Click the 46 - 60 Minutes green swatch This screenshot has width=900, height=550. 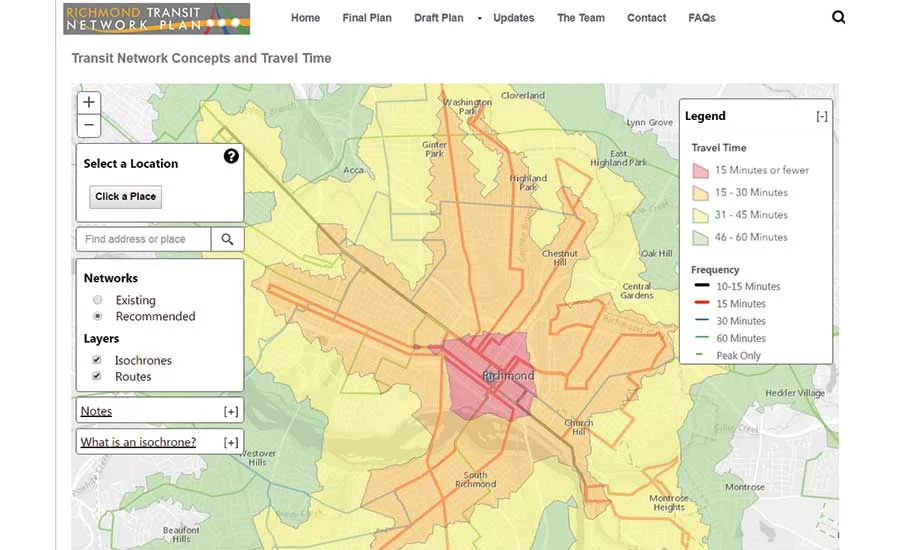700,238
